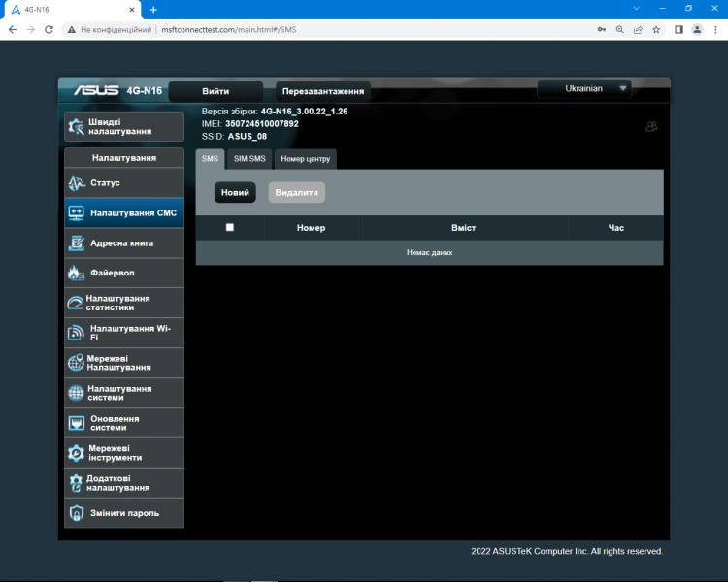Expand the tab search chevron in title bar
The height and width of the screenshot is (582, 728).
click(636, 9)
